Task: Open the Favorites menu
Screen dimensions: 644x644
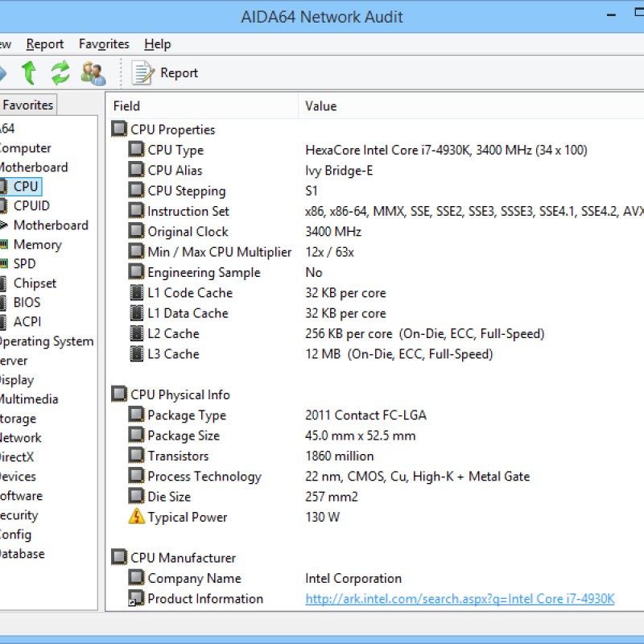Action: click(104, 44)
